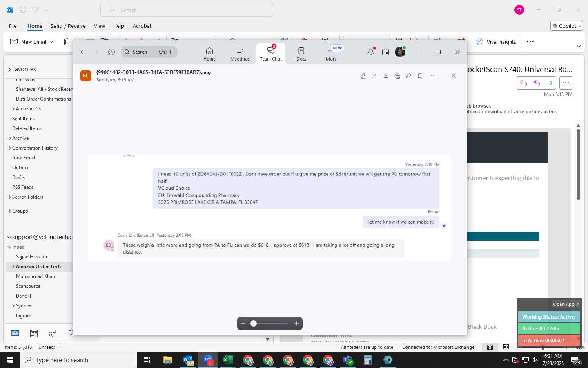Open more actions in the reading pane
Image resolution: width=588 pixels, height=368 pixels.
[x=566, y=83]
